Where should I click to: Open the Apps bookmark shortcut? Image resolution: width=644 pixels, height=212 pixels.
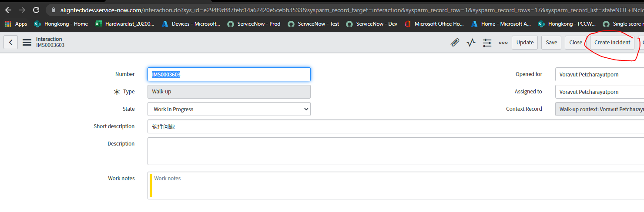[16, 24]
